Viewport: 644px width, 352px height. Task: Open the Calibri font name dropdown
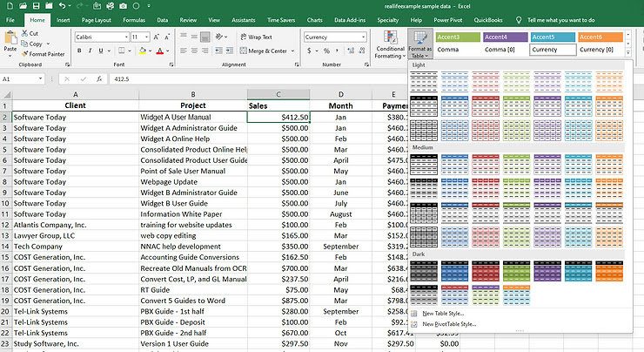coord(126,37)
